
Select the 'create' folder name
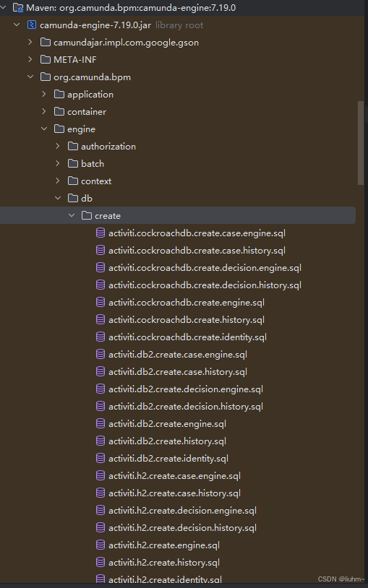108,216
